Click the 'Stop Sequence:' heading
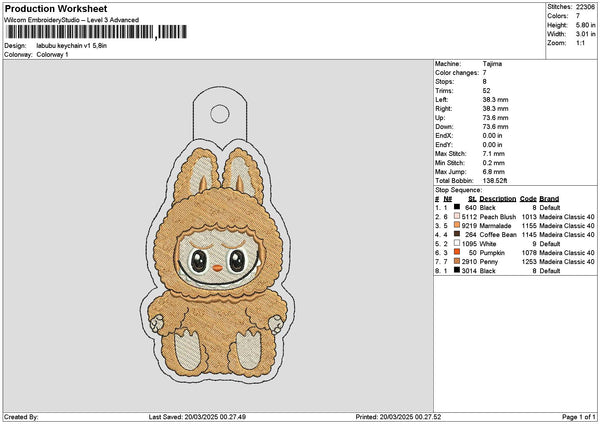The image size is (600, 424). [458, 190]
